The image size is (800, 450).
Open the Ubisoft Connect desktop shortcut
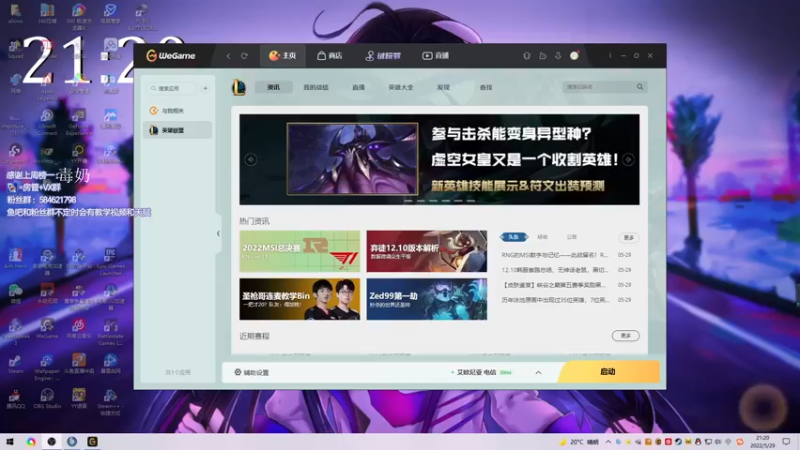point(47,122)
